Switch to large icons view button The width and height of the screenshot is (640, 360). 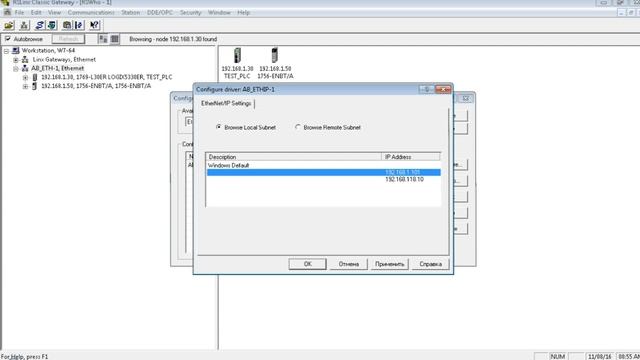click(x=103, y=39)
